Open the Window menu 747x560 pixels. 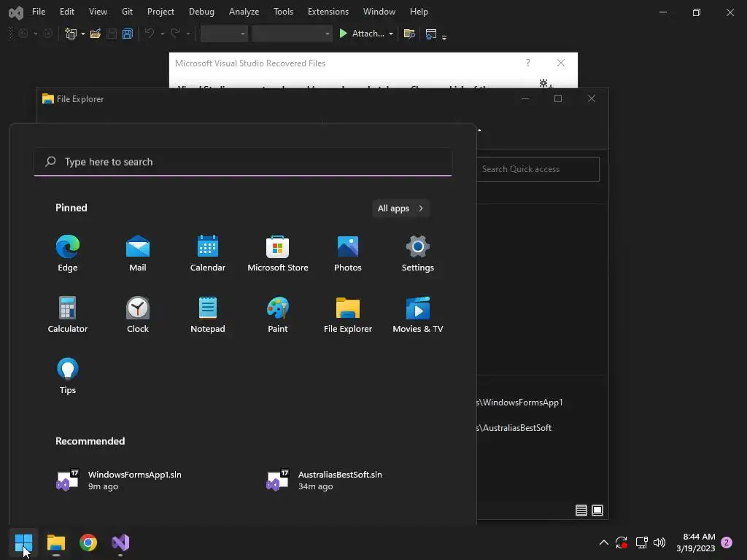coord(379,12)
